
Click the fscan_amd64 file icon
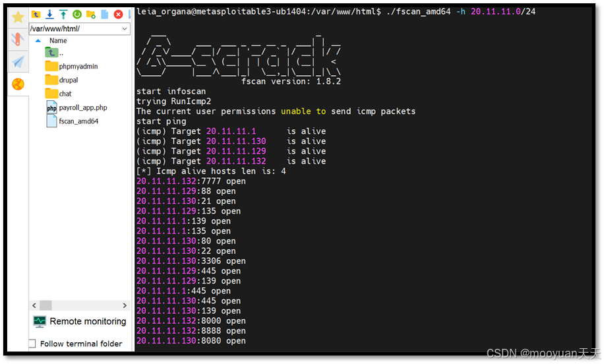51,121
